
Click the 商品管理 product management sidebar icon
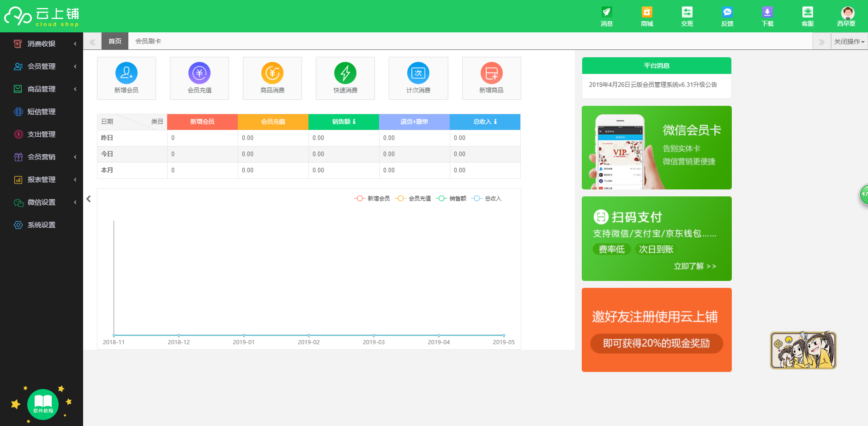tap(18, 89)
